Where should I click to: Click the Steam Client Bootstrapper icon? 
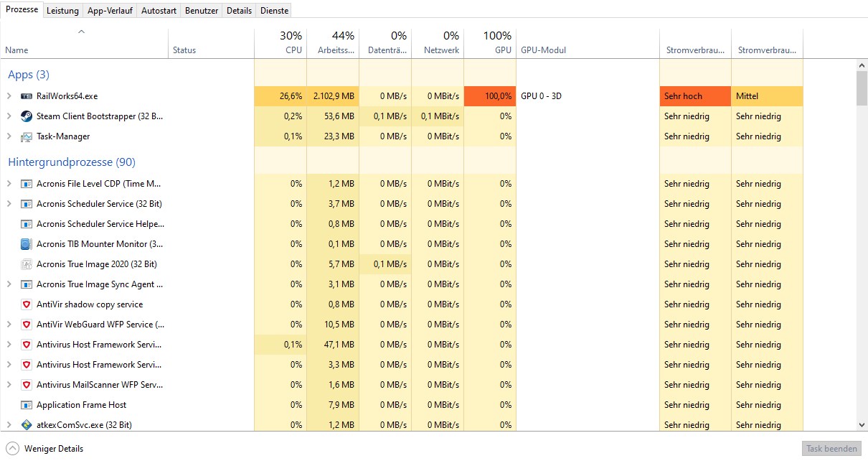pyautogui.click(x=27, y=116)
